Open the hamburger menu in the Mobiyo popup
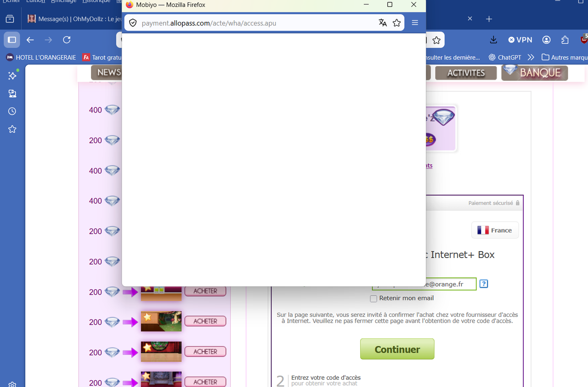The image size is (588, 387). [415, 23]
